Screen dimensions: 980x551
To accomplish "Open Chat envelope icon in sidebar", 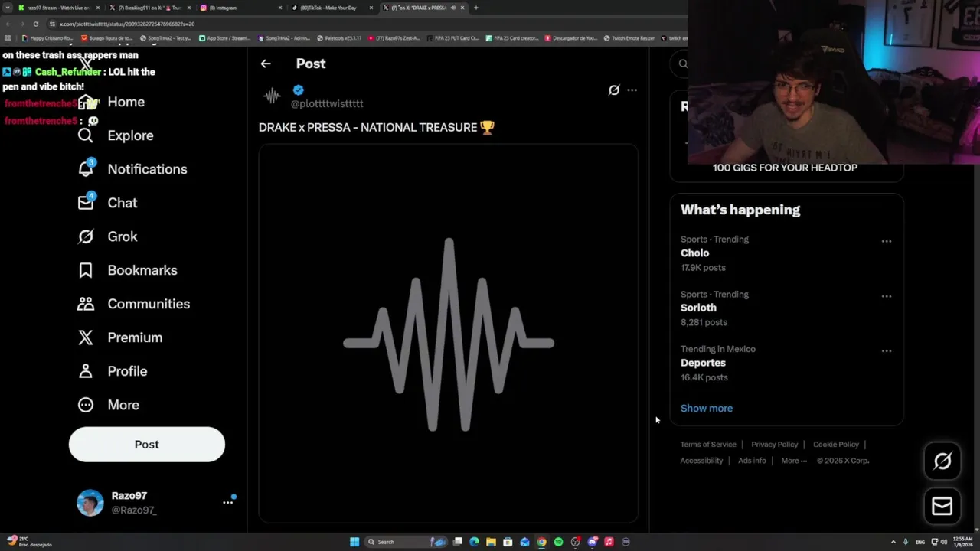I will 86,203.
